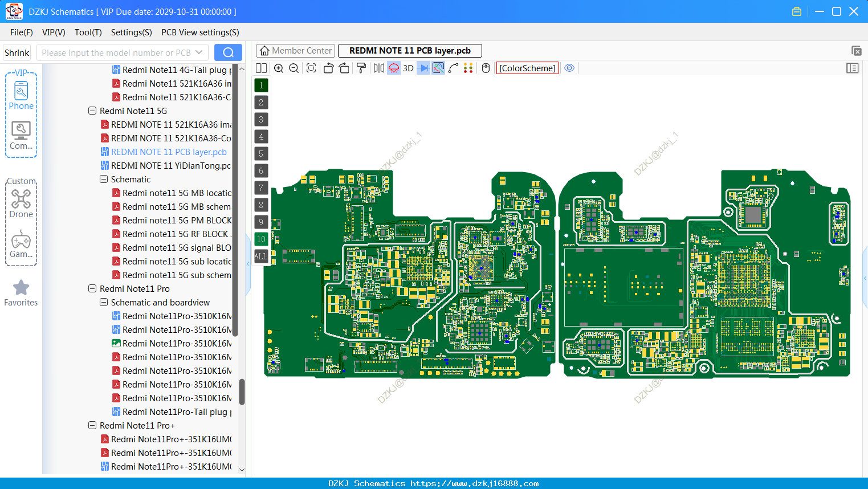Viewport: 868px width, 489px height.
Task: Open REDMI NOTE 11 YiDianTong file
Action: (x=166, y=165)
